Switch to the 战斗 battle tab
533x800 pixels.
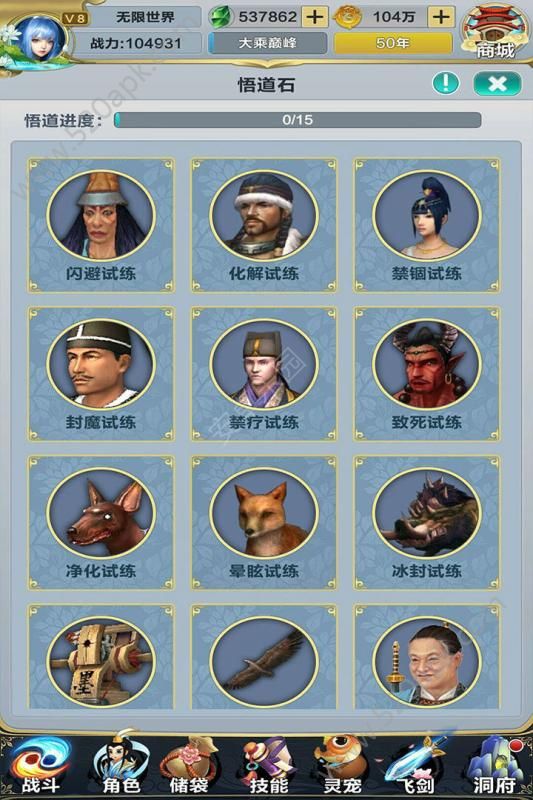pyautogui.click(x=40, y=765)
